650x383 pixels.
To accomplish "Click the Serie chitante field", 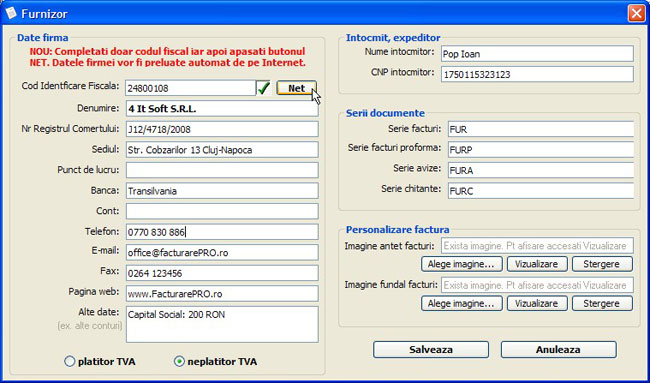I will 541,191.
